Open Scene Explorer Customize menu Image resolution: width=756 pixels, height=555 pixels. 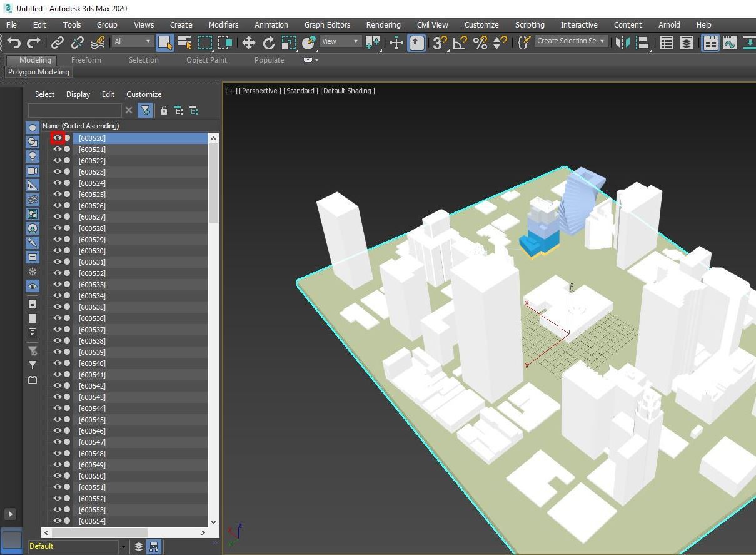pyautogui.click(x=144, y=94)
